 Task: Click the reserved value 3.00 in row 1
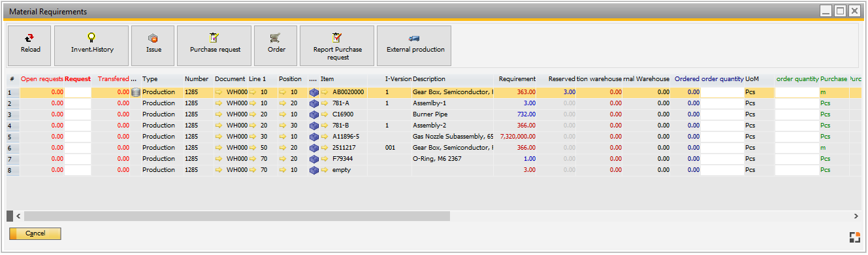570,92
